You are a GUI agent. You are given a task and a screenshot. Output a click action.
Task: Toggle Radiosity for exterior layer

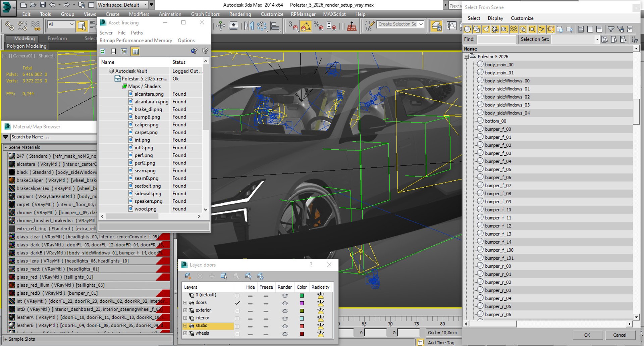point(321,311)
